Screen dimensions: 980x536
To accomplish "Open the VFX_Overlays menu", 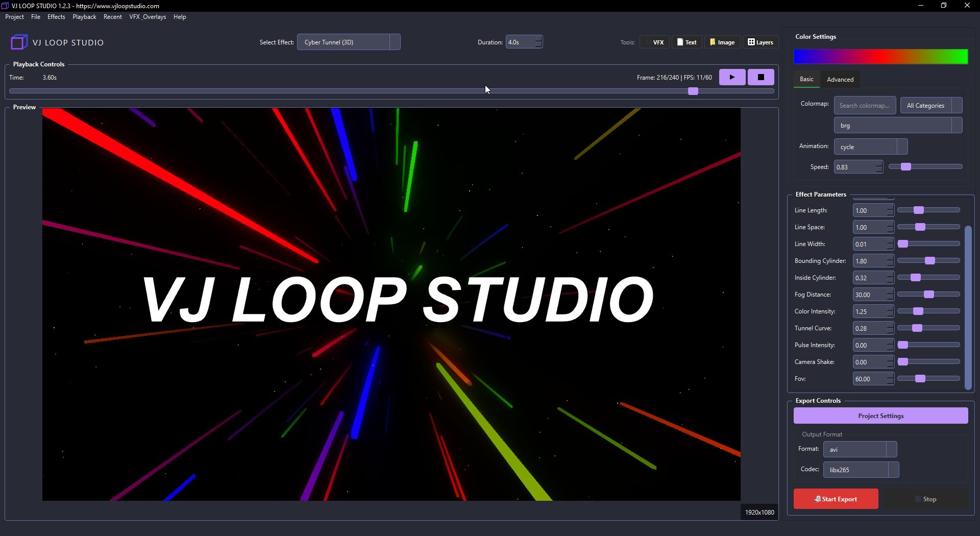I will pos(148,16).
